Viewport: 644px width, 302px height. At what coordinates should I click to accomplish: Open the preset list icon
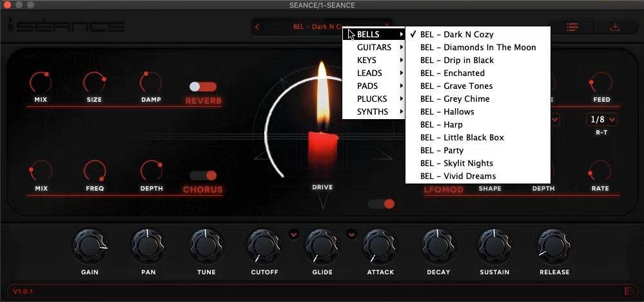click(572, 27)
